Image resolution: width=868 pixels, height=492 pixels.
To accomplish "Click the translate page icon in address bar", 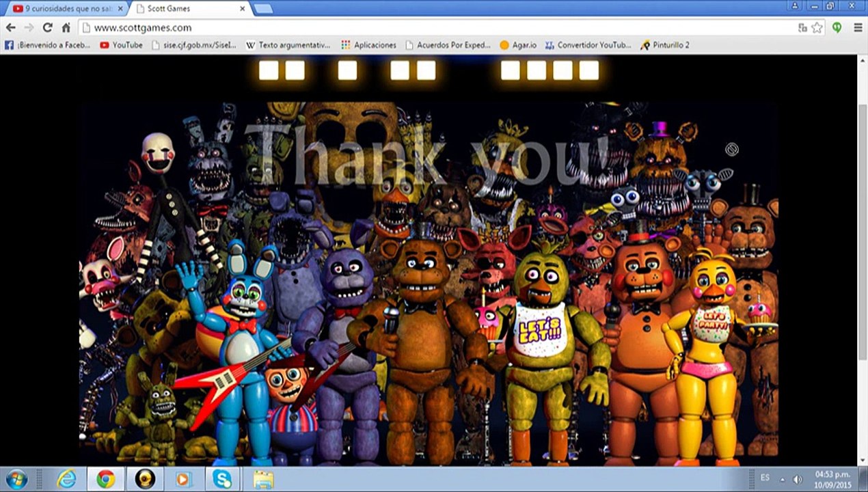I will [x=802, y=28].
